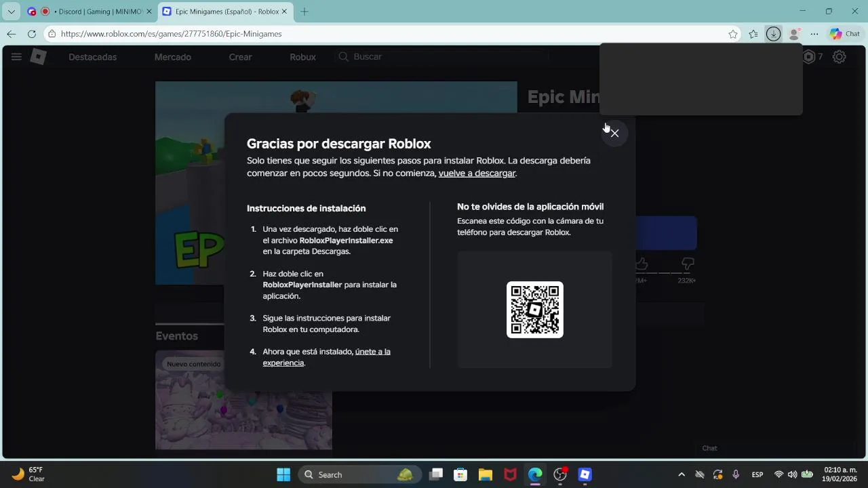Open McAfee from the taskbar
Image resolution: width=868 pixels, height=488 pixels.
click(511, 474)
